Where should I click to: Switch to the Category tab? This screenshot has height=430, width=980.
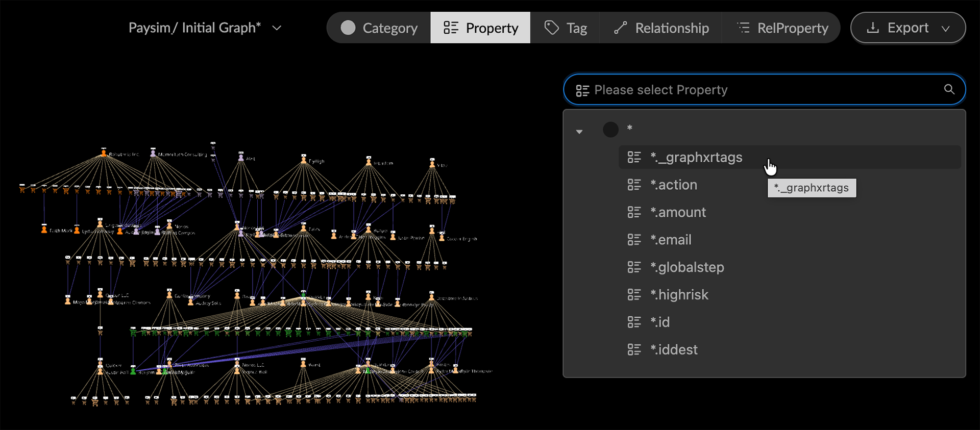point(379,28)
